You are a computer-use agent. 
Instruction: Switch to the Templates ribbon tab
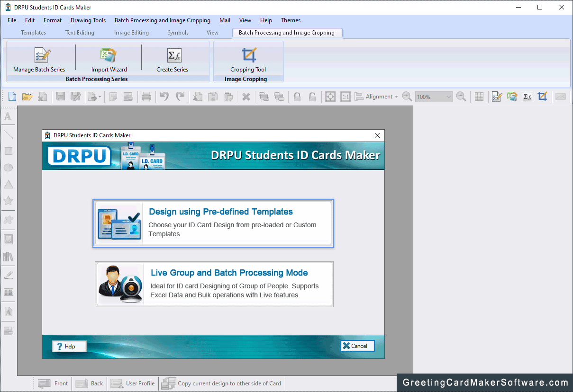[33, 33]
